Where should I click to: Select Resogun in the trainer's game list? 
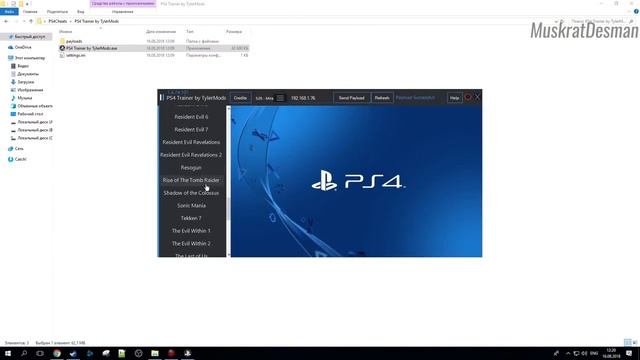(x=191, y=167)
